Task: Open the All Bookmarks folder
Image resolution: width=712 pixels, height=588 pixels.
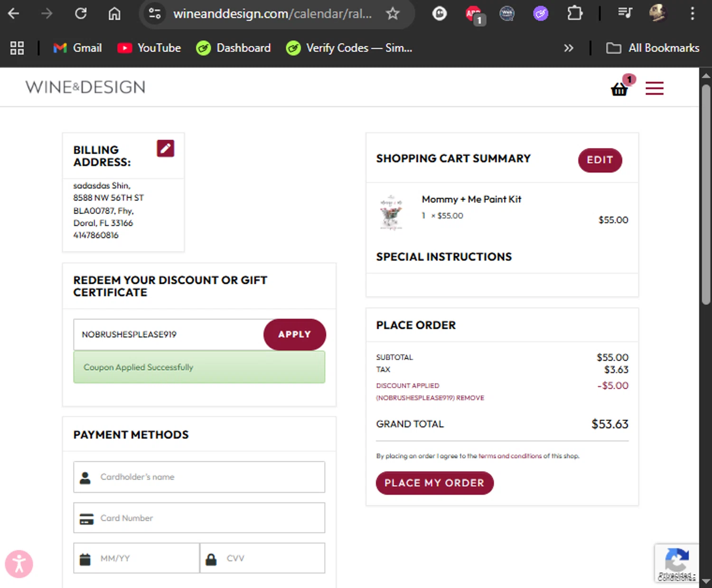Action: [x=653, y=48]
